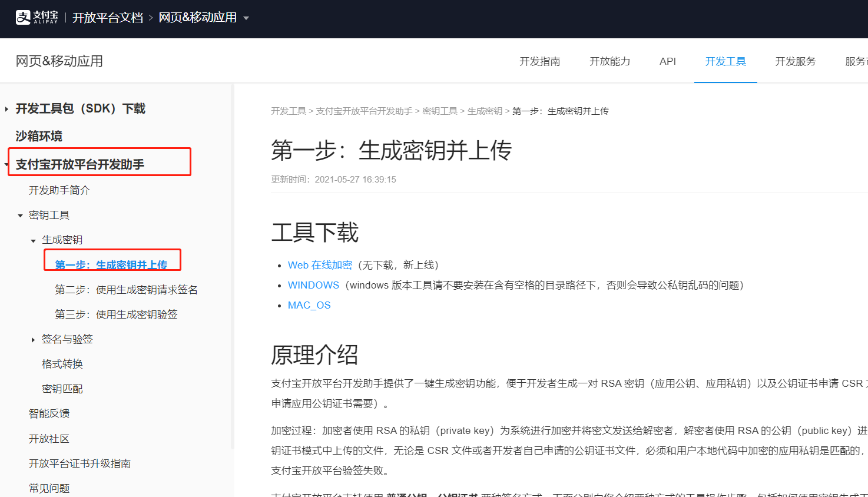Collapse the 生成密钥 arrow

pyautogui.click(x=33, y=240)
